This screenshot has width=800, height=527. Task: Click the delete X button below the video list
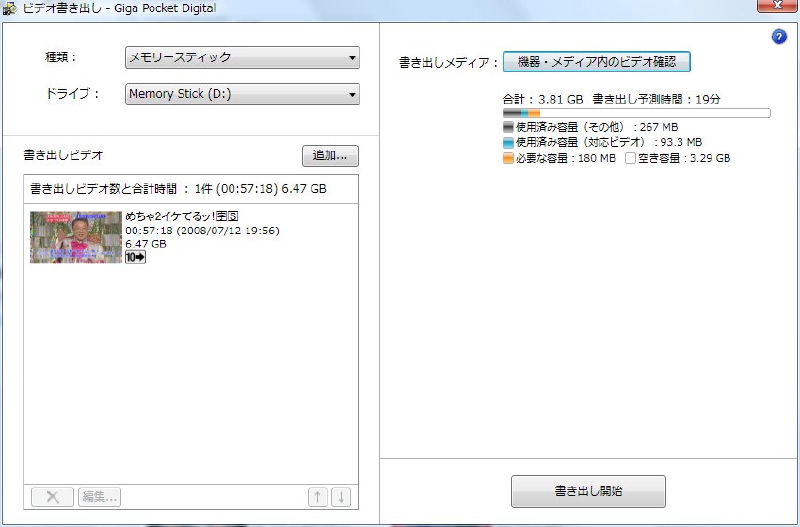point(53,496)
